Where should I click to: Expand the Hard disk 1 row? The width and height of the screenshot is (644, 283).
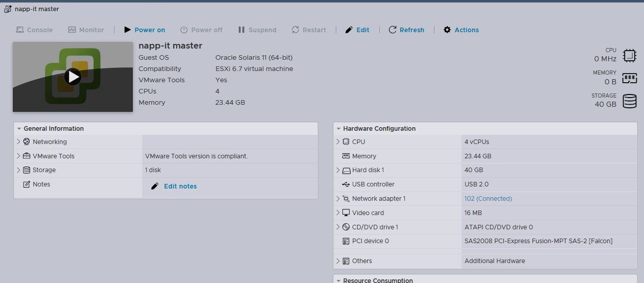[x=338, y=170]
